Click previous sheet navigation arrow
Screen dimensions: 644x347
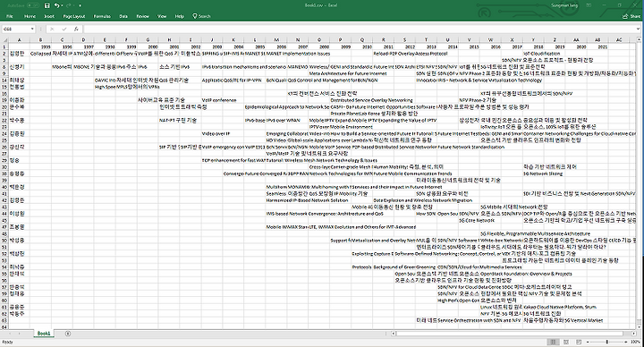point(9,334)
